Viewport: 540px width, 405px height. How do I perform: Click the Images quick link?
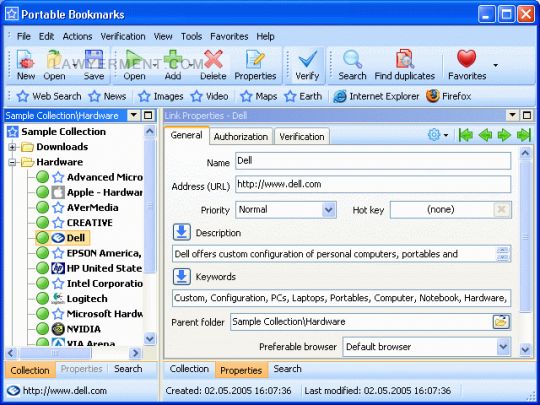[161, 96]
